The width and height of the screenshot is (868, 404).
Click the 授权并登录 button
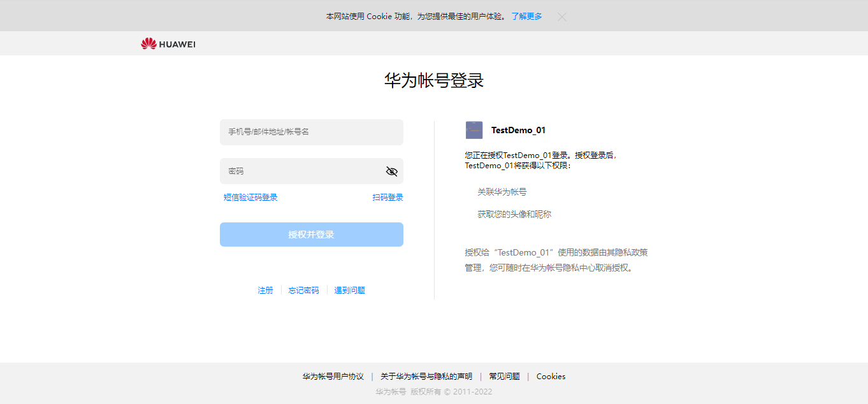tap(312, 234)
